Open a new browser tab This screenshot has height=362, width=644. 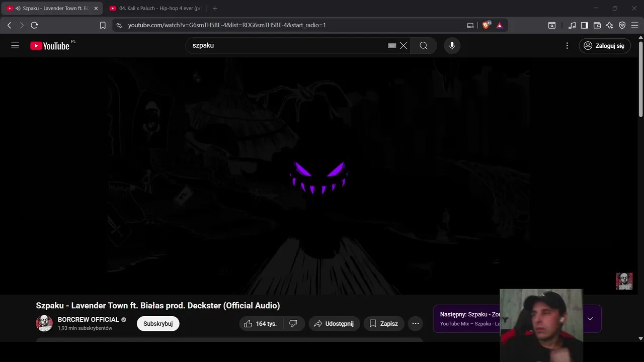tap(215, 9)
